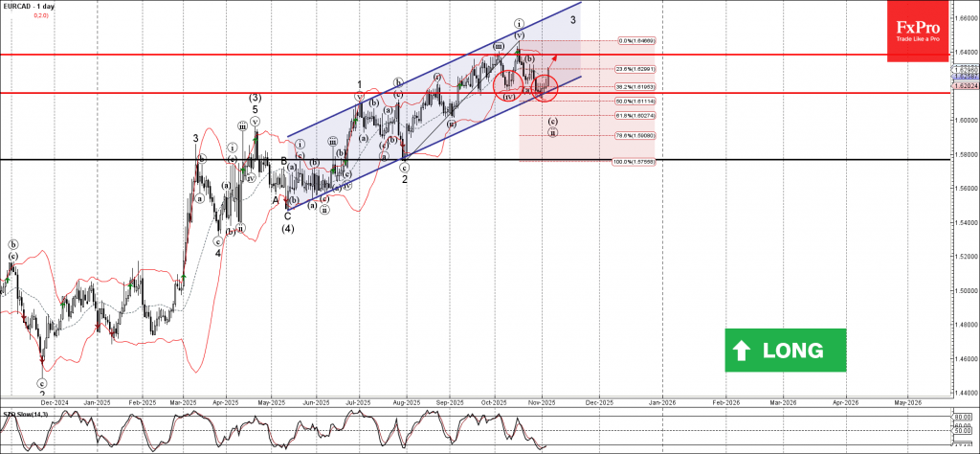Click the wave (3) label above 5
Viewport: 980px width, 454px height.
pyautogui.click(x=256, y=98)
